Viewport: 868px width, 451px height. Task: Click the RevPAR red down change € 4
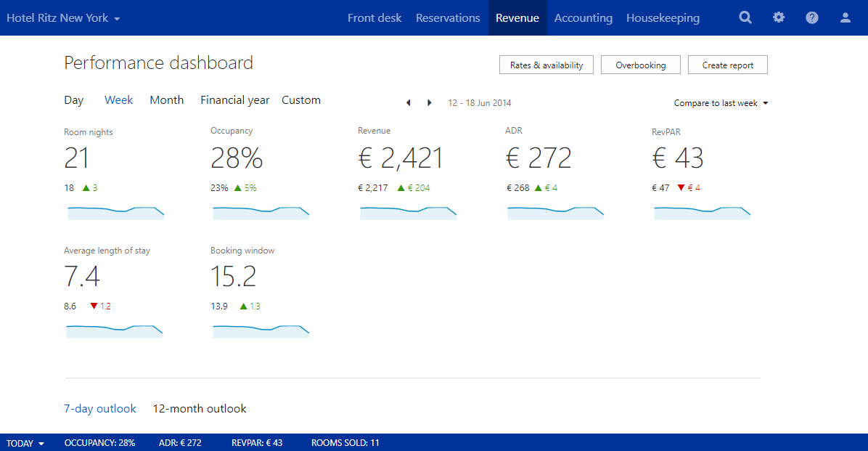pyautogui.click(x=689, y=188)
